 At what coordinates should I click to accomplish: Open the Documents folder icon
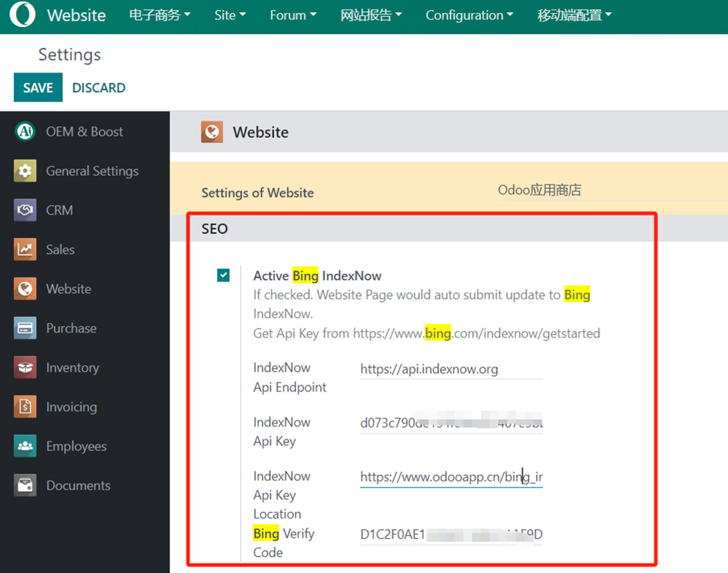click(25, 485)
